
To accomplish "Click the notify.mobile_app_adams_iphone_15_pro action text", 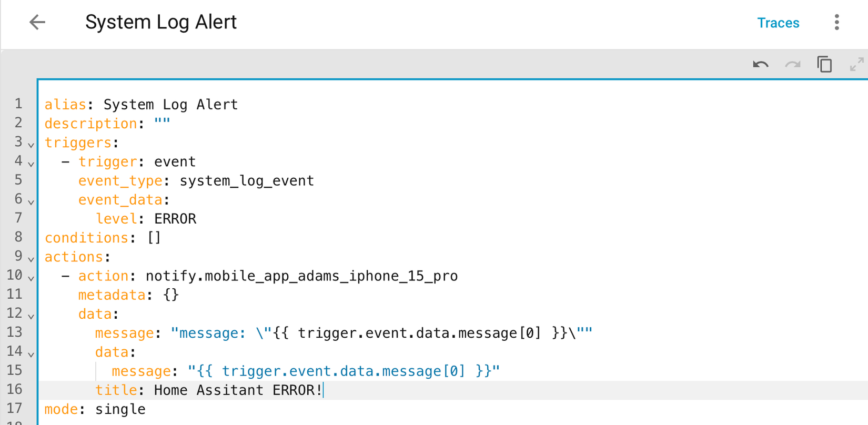I will click(302, 275).
